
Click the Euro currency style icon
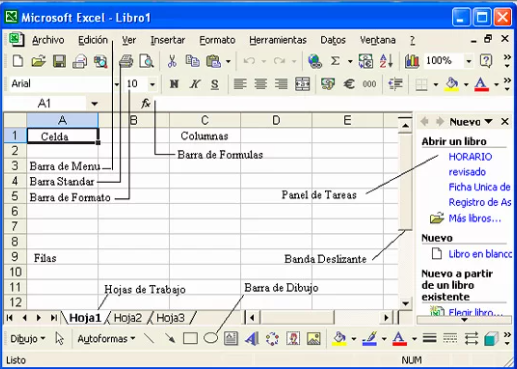click(x=349, y=84)
